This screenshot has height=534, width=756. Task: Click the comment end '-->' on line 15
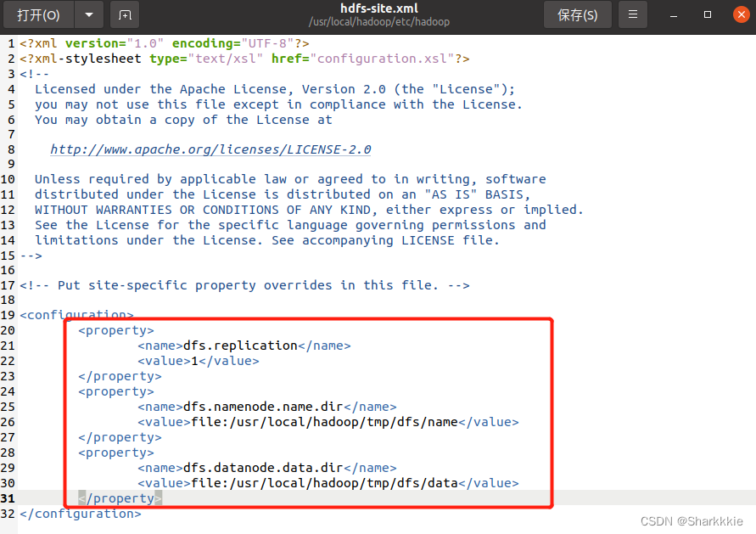pos(31,256)
